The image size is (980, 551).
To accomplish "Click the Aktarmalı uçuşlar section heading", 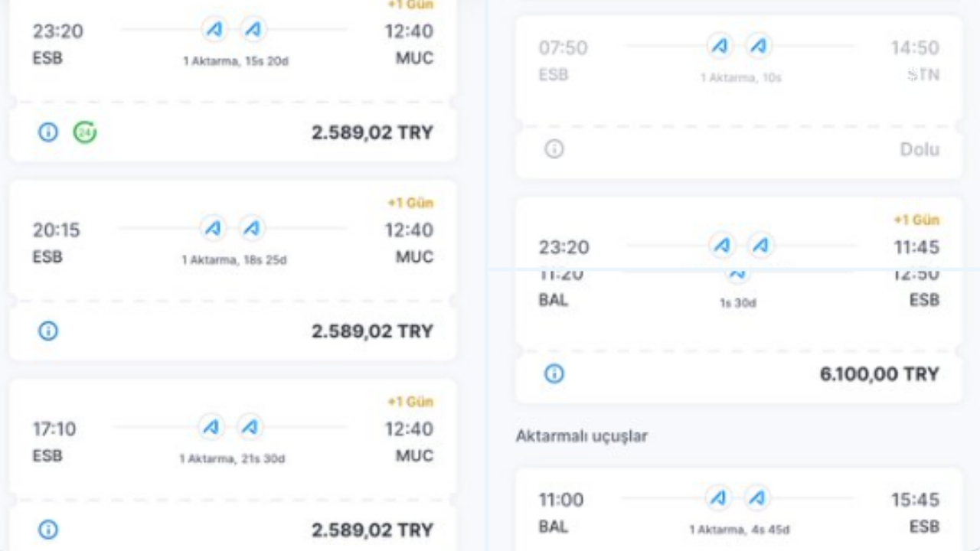I will 581,436.
